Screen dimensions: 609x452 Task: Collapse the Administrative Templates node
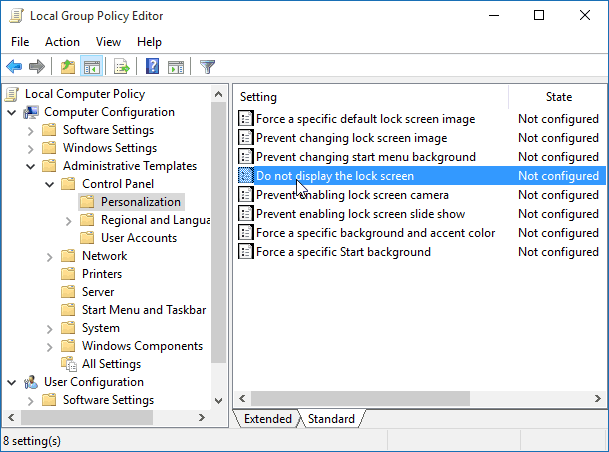pyautogui.click(x=31, y=167)
